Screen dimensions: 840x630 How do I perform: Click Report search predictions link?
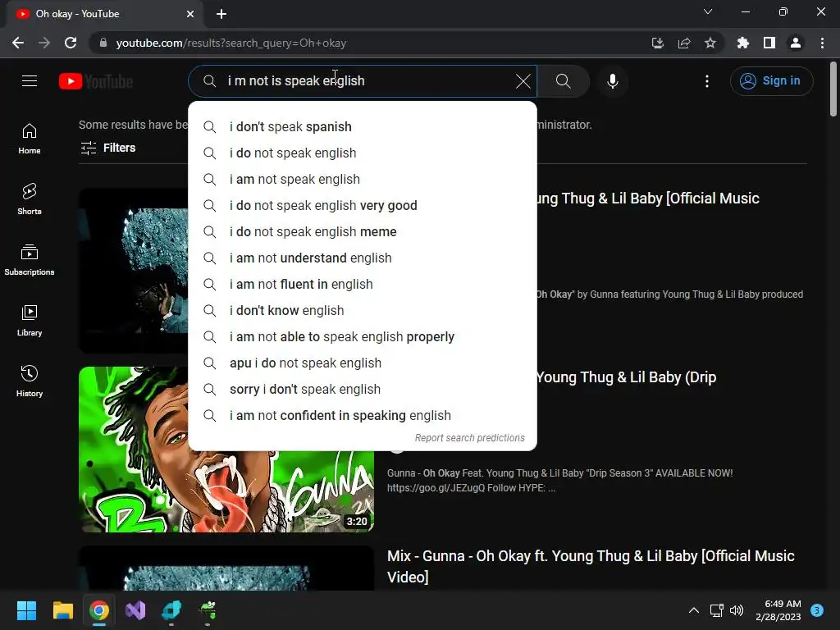[470, 438]
